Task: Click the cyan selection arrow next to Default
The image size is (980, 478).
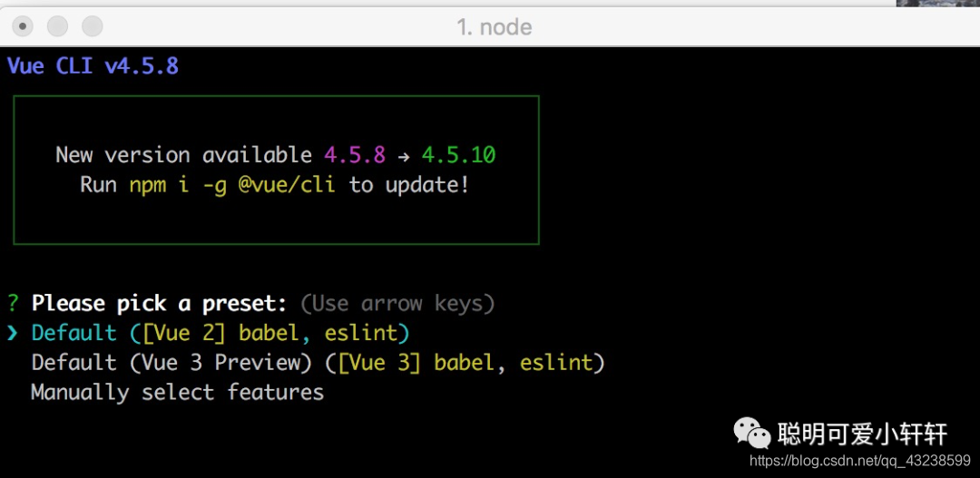Action: pos(13,334)
